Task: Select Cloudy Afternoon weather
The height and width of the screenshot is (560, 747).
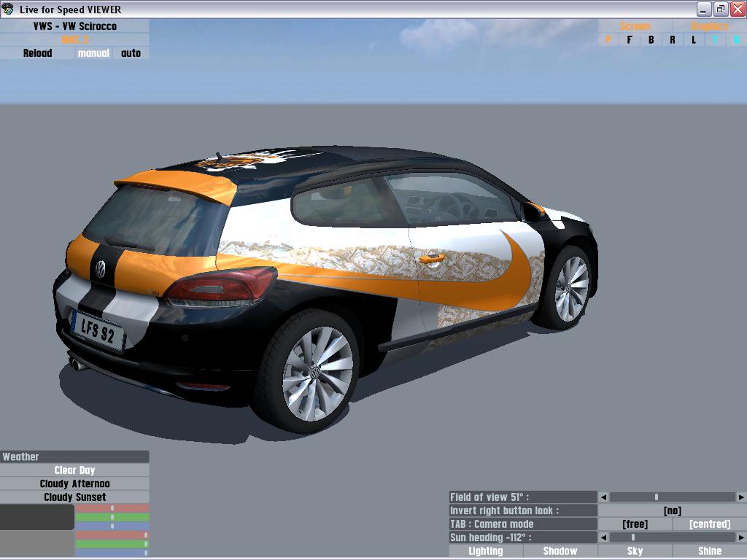Action: click(75, 483)
